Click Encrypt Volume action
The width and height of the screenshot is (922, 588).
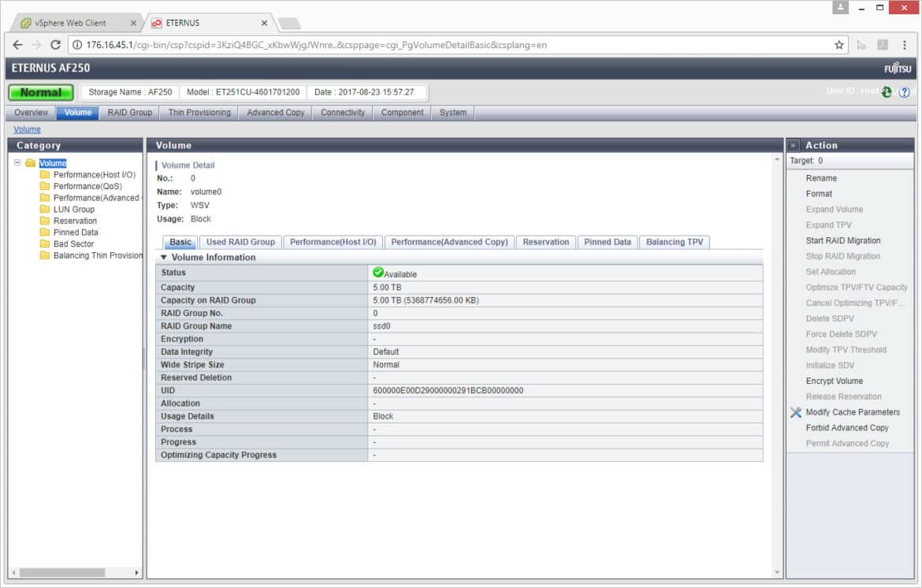pos(835,381)
